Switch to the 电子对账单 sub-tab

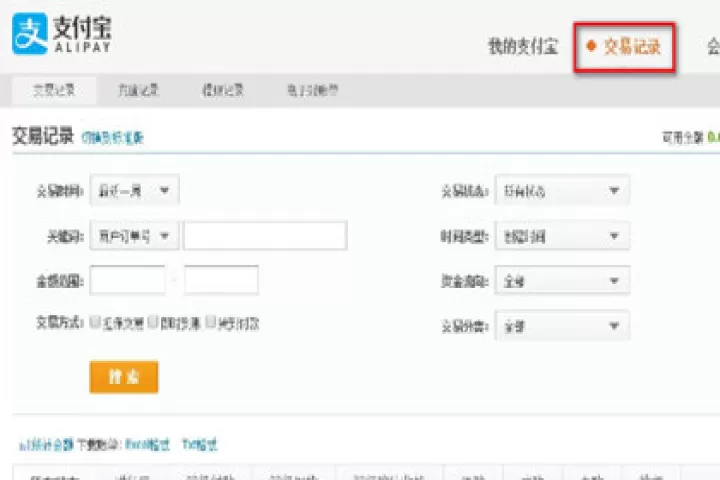point(312,90)
